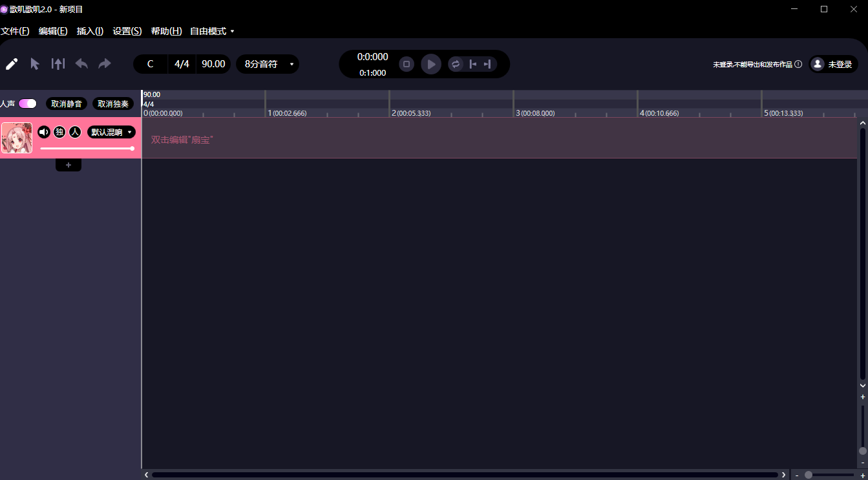The width and height of the screenshot is (868, 480).
Task: Solo the track with 独 button
Action: tap(59, 132)
